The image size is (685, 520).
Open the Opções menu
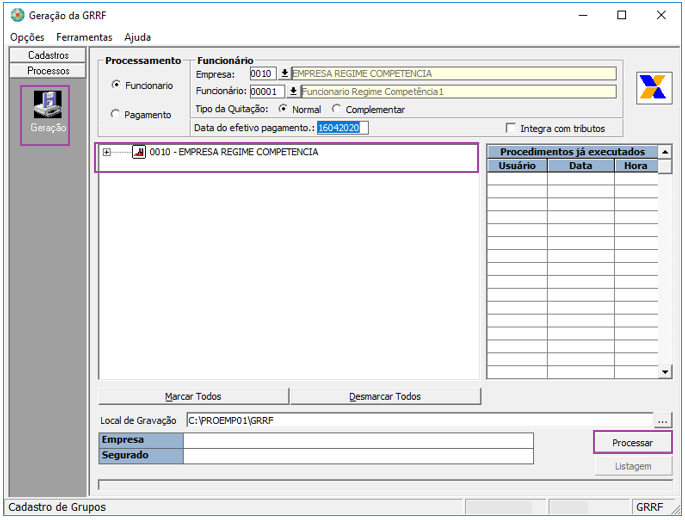click(27, 37)
